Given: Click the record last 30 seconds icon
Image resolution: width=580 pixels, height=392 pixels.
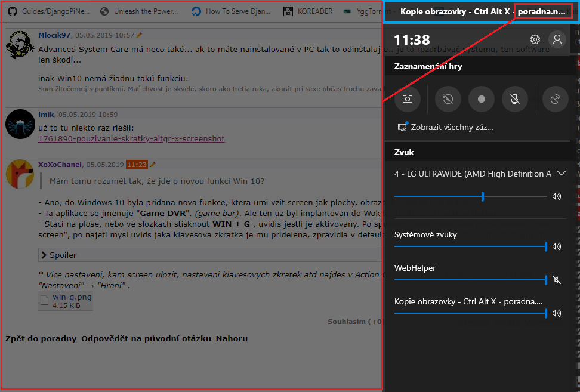Looking at the screenshot, I should (x=448, y=99).
